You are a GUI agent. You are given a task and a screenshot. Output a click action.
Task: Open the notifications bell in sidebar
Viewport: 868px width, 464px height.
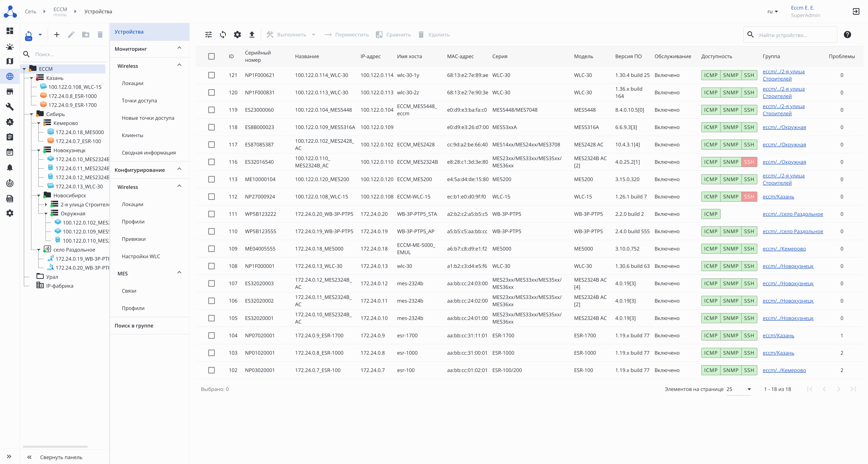pos(10,168)
